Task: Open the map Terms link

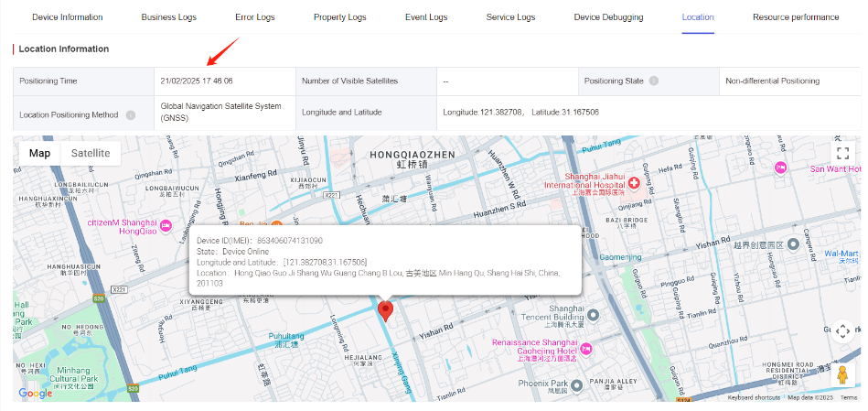Action: 849,397
